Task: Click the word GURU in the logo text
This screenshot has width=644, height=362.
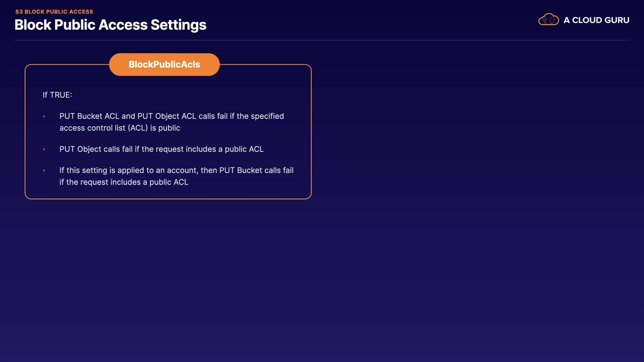Action: click(x=616, y=20)
